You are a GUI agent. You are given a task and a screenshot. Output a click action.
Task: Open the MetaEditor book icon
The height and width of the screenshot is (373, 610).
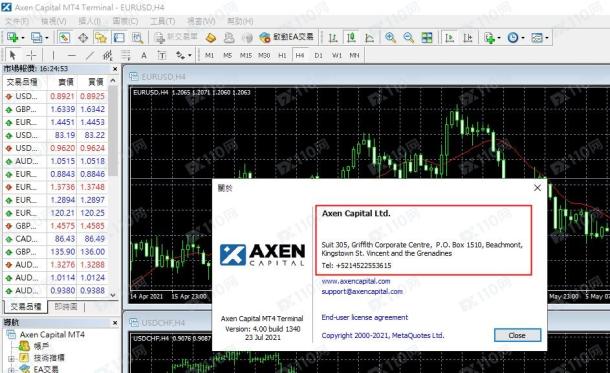211,38
